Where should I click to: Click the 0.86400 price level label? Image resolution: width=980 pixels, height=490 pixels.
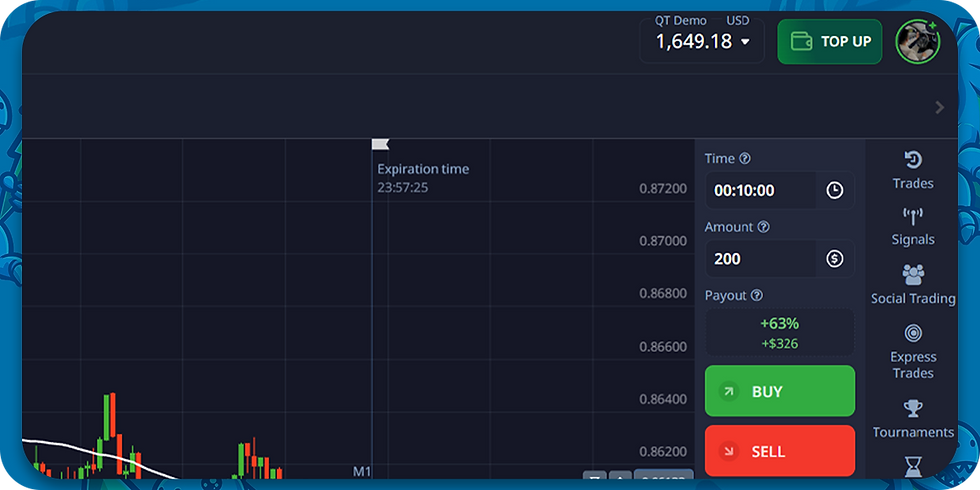pos(662,398)
